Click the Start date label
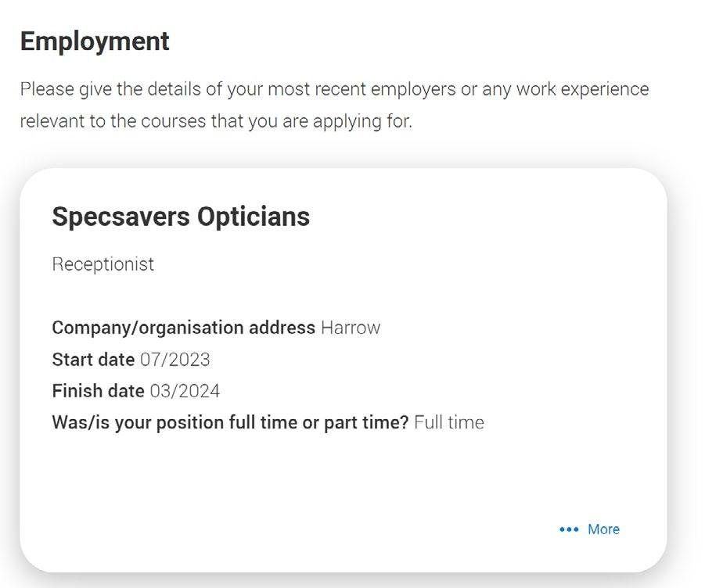This screenshot has height=588, width=716. [x=93, y=360]
